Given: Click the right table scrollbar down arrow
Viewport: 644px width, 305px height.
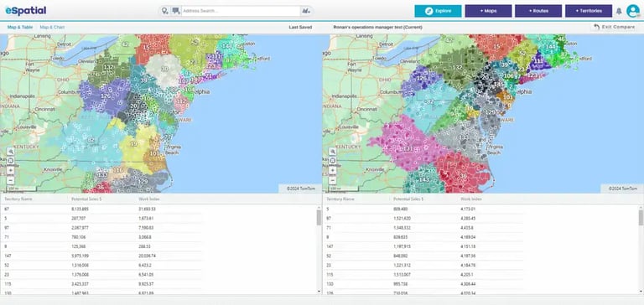Looking at the screenshot, I should point(641,291).
